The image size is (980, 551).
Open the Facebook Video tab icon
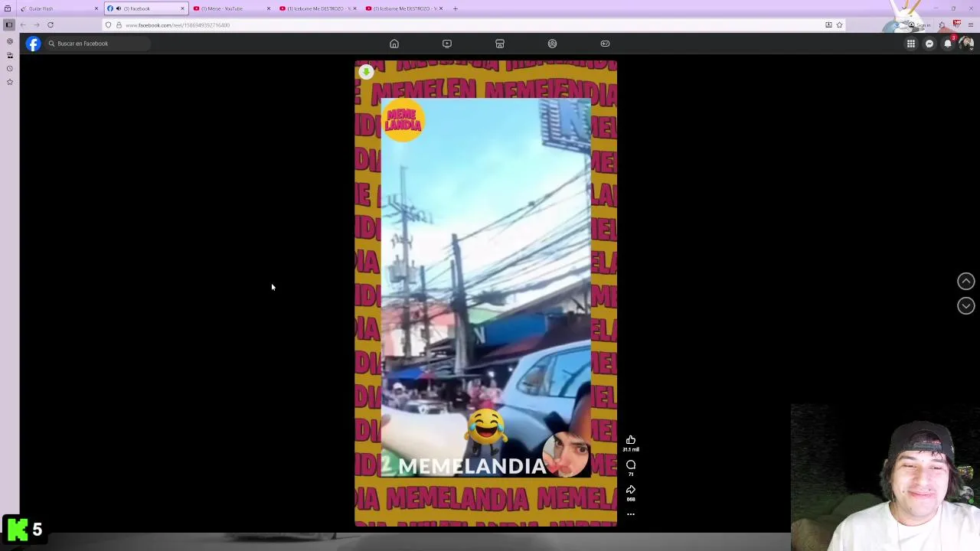[447, 44]
